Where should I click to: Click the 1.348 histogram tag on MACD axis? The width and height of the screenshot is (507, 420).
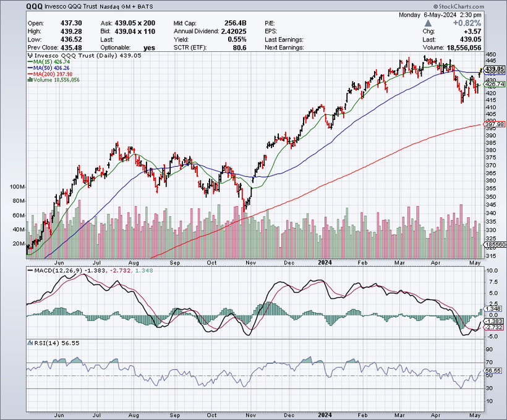coord(493,309)
